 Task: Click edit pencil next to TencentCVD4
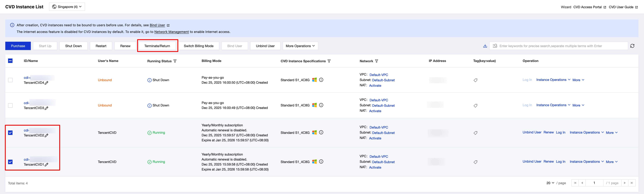[x=47, y=83]
